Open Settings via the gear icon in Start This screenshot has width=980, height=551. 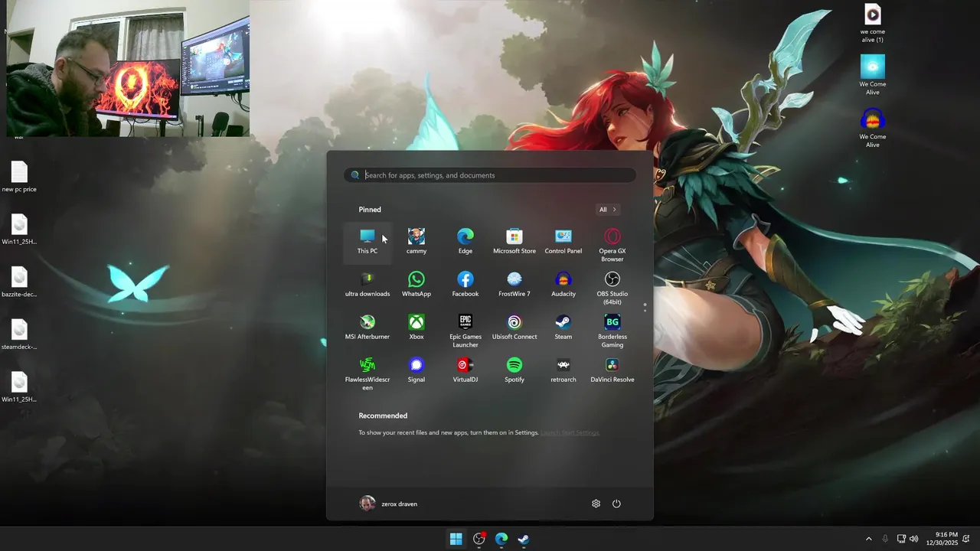(596, 504)
